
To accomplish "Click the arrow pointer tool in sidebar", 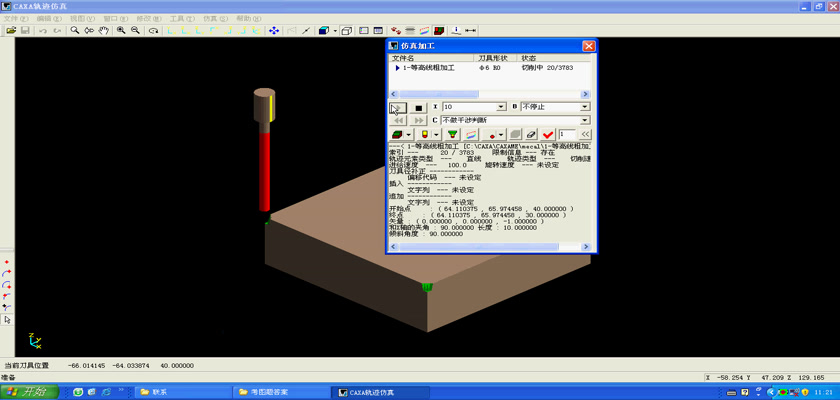I will [7, 320].
